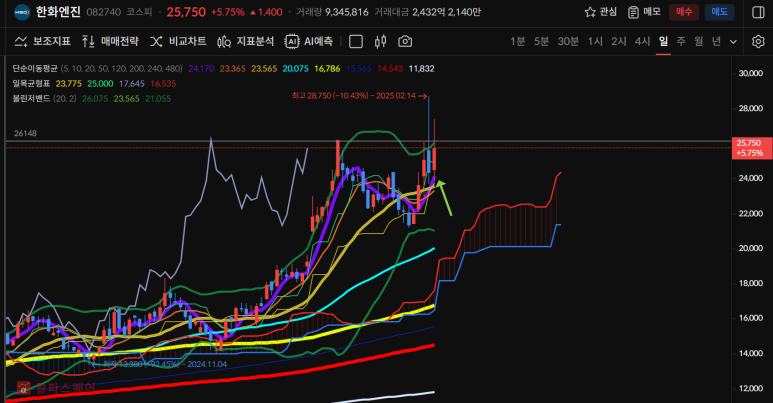Click the 16,786 yellow moving average value
This screenshot has width=773, height=403.
pyautogui.click(x=327, y=69)
